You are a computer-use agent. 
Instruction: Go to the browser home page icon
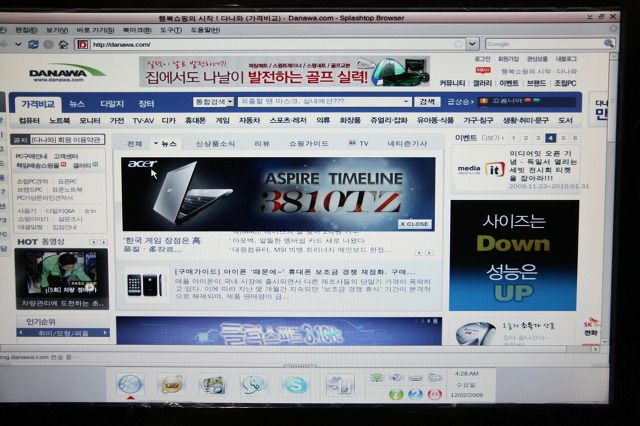[x=63, y=44]
